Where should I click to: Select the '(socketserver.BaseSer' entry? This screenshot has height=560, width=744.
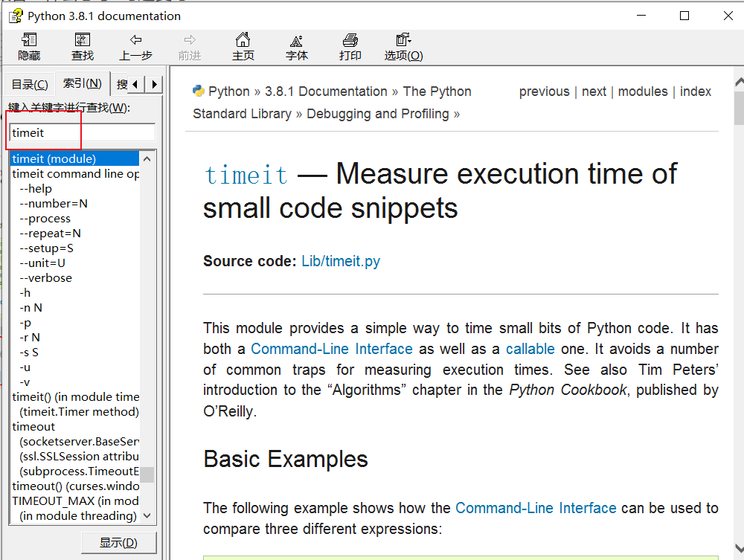(80, 442)
